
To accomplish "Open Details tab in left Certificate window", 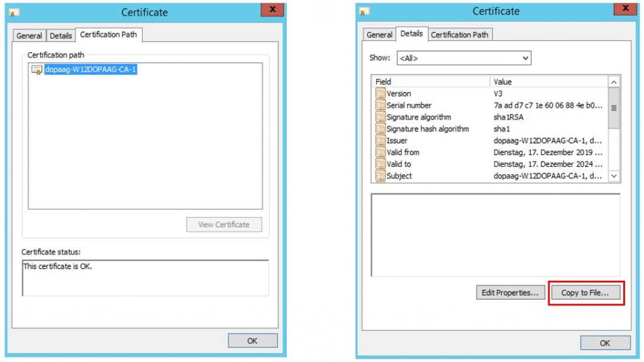I will 61,36.
